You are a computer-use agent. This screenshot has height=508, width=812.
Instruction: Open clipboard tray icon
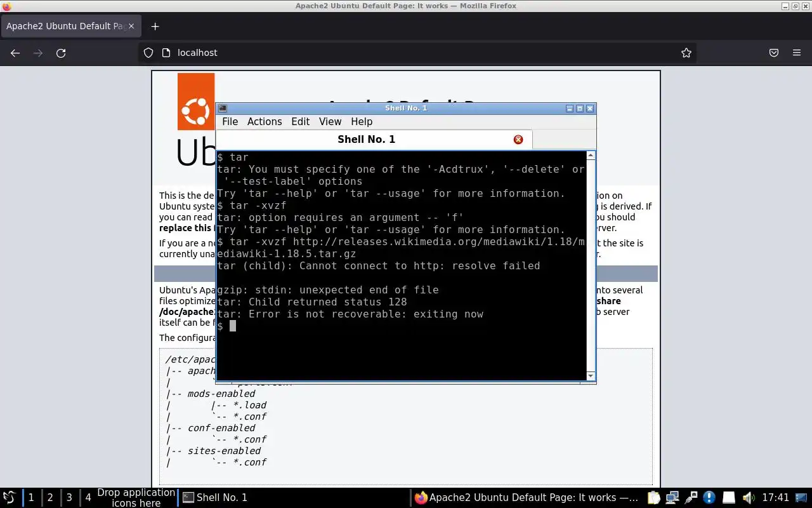[654, 498]
